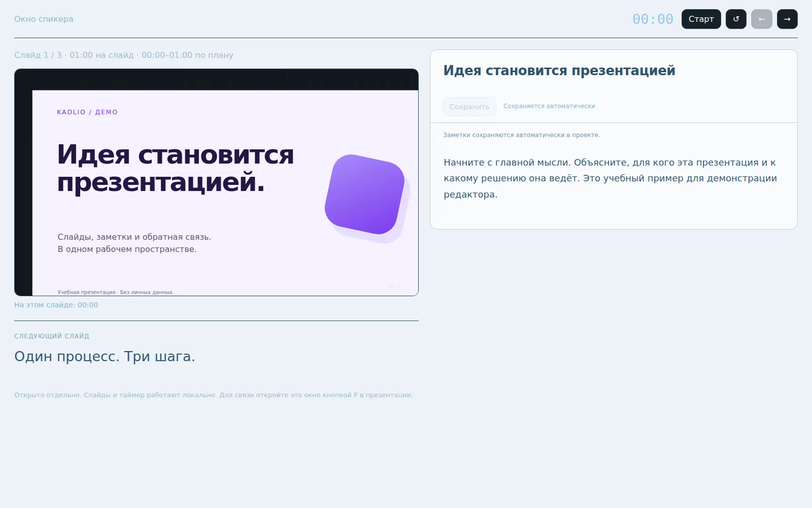Click the footer hint 'Открыто отдельно...'

pyautogui.click(x=214, y=395)
